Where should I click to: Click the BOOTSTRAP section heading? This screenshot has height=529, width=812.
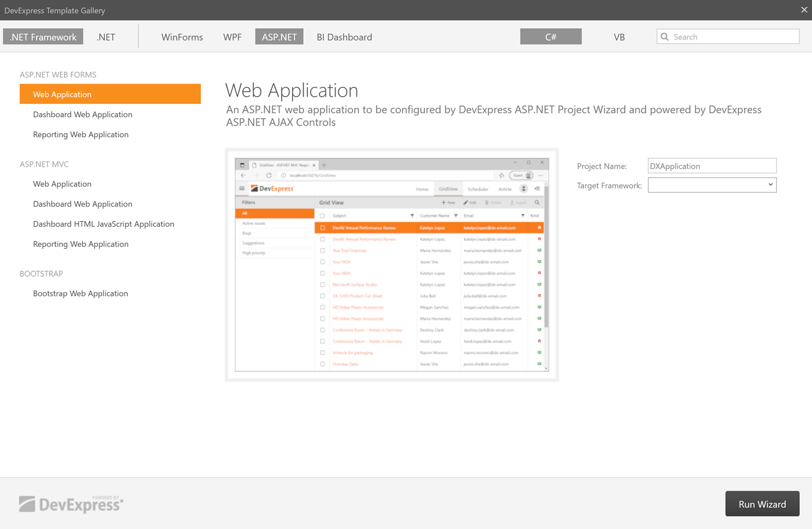(41, 273)
